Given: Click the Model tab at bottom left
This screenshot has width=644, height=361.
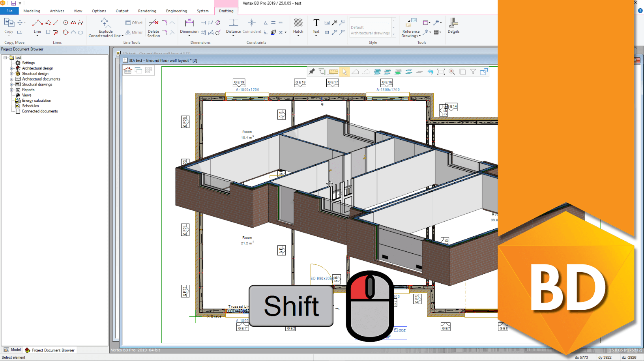Looking at the screenshot, I should [x=12, y=350].
